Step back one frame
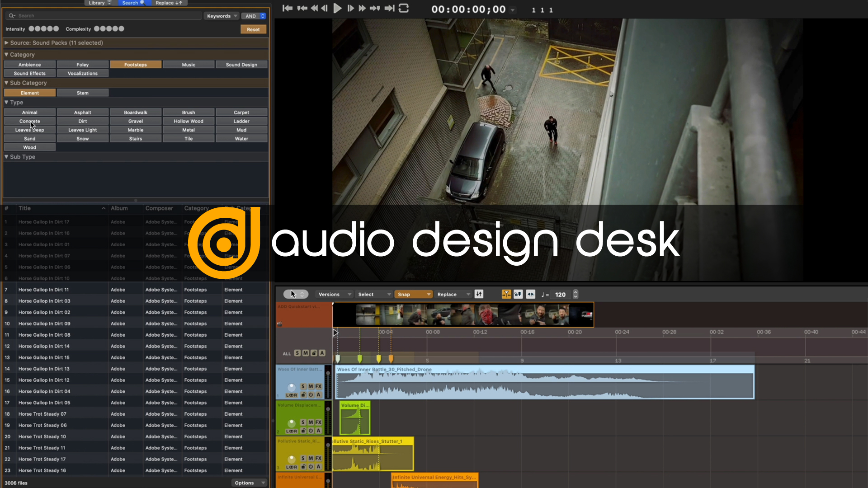This screenshot has width=868, height=488. pos(325,8)
